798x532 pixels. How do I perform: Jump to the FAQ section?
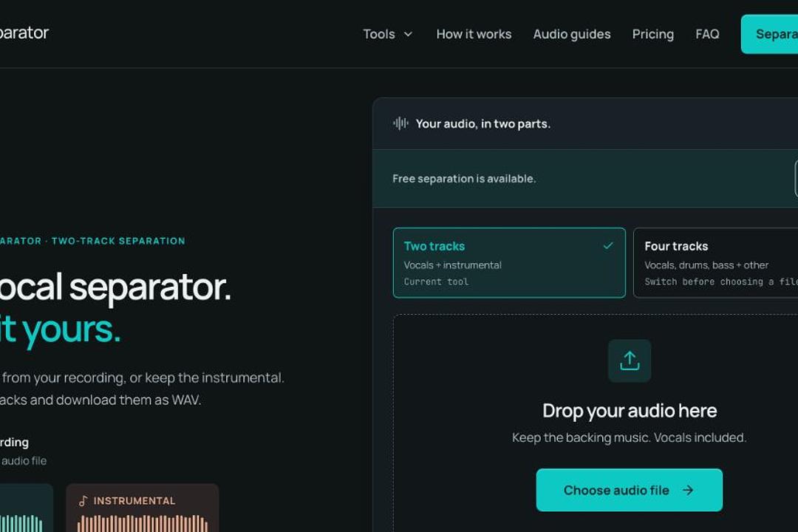[707, 34]
